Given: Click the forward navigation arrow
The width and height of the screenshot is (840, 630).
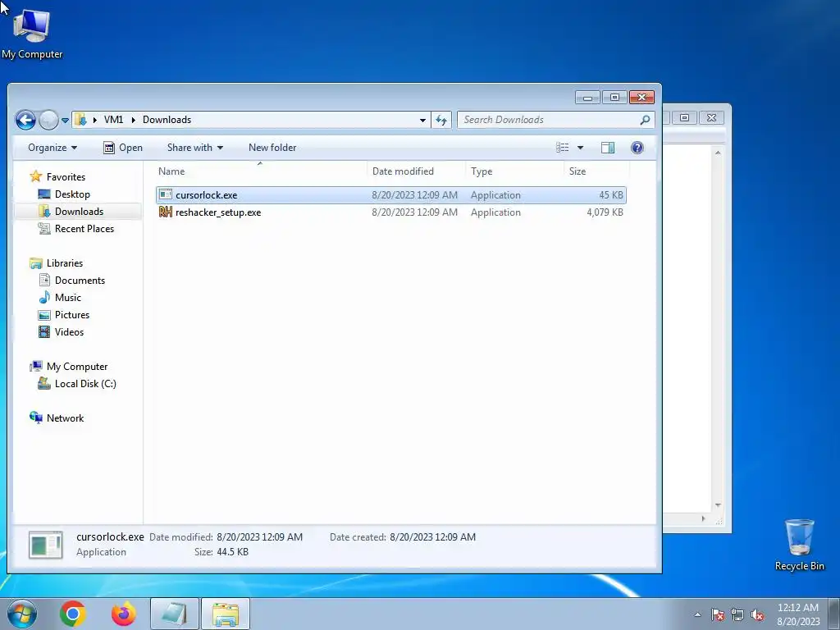Looking at the screenshot, I should pos(48,120).
